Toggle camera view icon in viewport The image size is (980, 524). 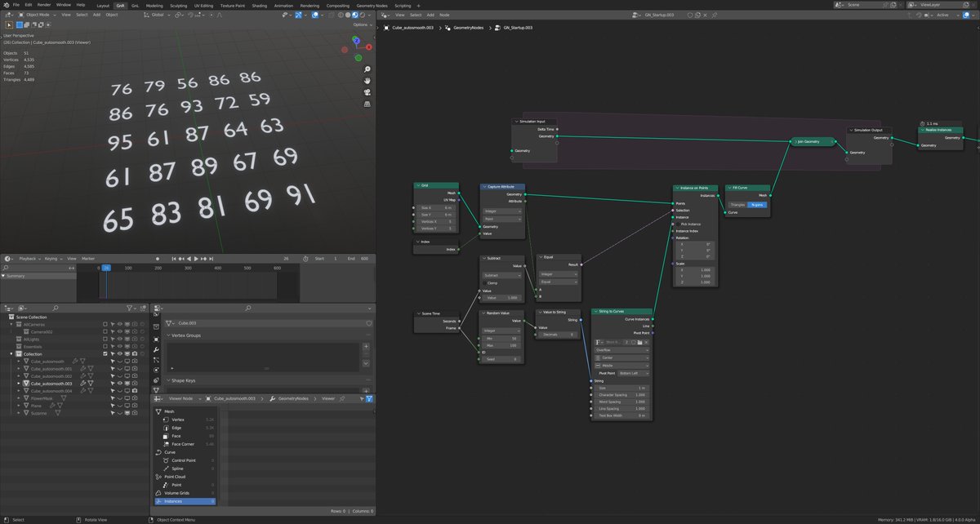click(x=367, y=92)
